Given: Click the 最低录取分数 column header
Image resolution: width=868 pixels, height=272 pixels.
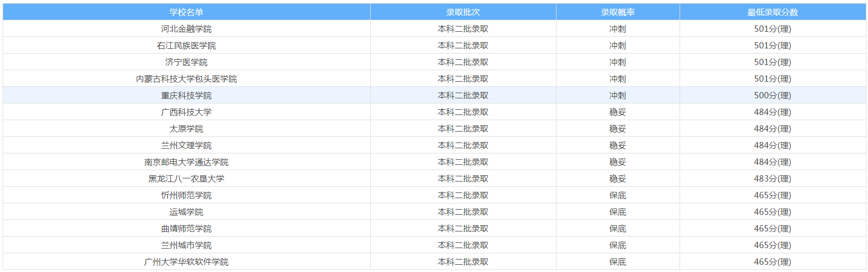Looking at the screenshot, I should [772, 12].
